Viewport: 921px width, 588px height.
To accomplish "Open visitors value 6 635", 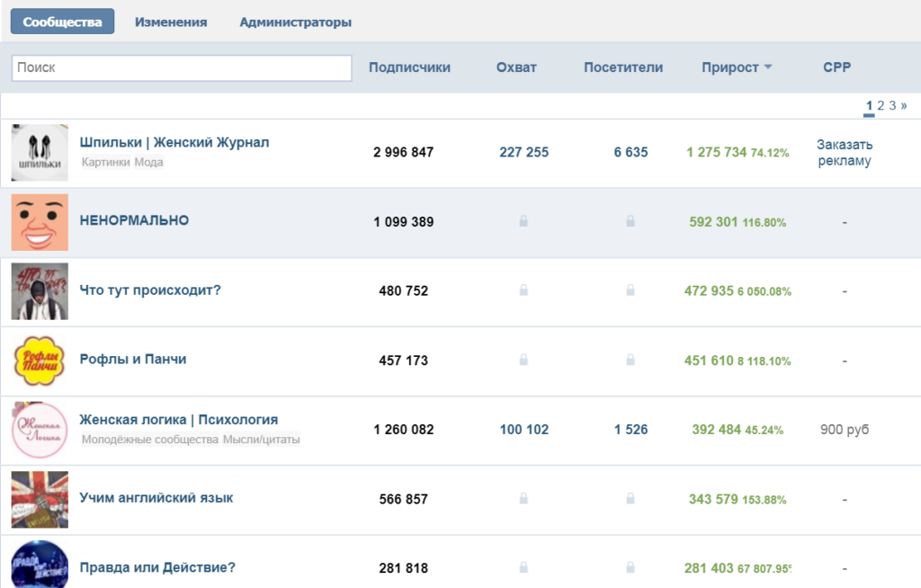I will (630, 153).
